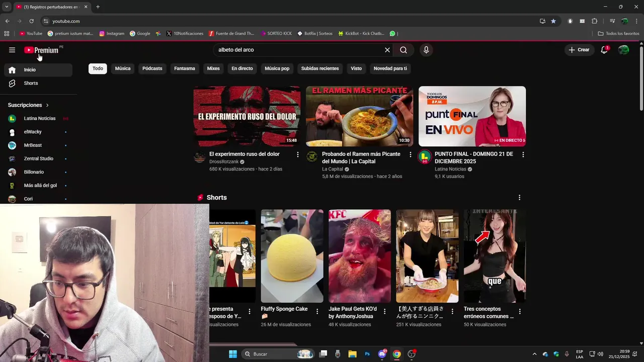Go to Inicio in the sidebar
The image size is (644, 362).
38,70
